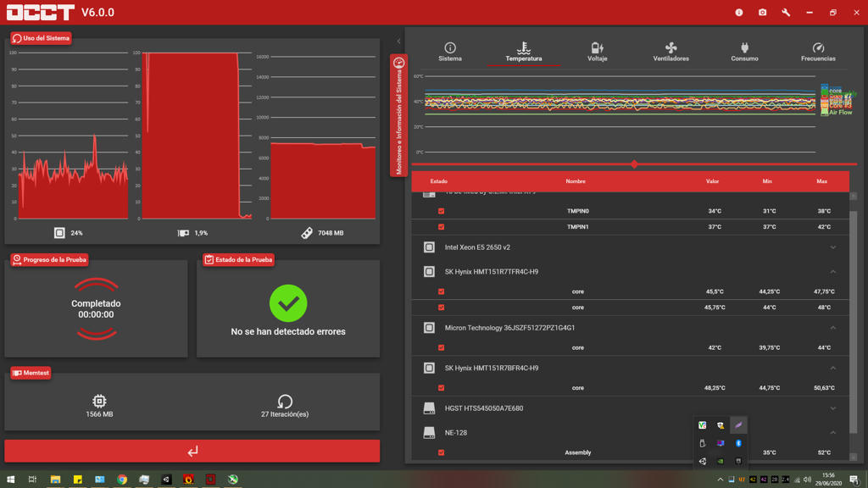The width and height of the screenshot is (868, 488).
Task: Toggle the NE-128 Assembly sensor checkbox
Action: point(441,452)
